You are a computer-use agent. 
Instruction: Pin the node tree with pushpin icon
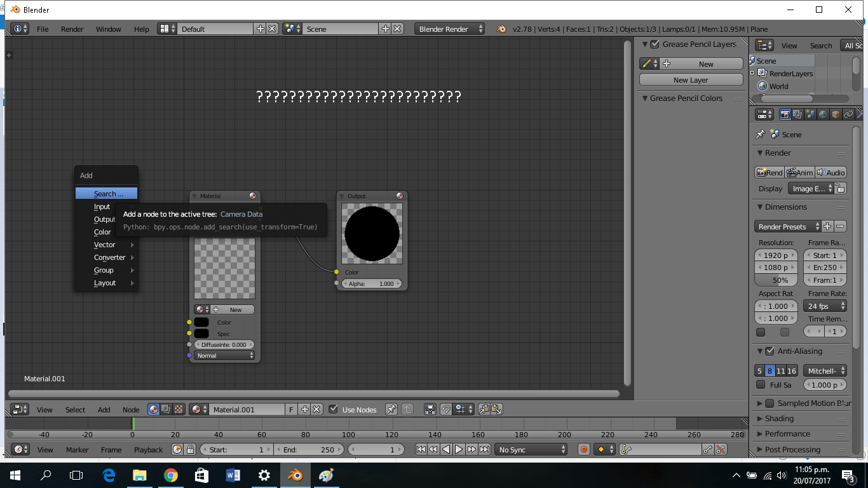tap(391, 410)
